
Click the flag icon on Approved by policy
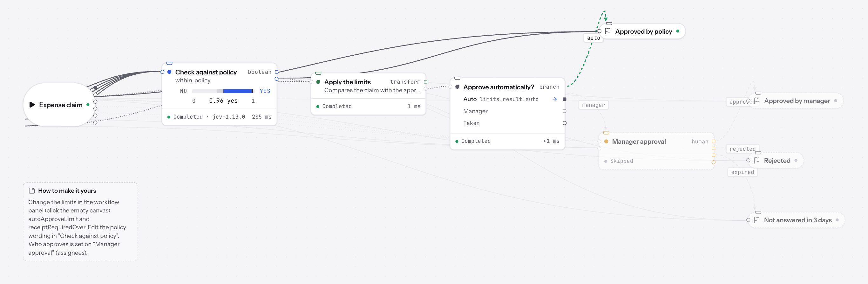[x=608, y=31]
